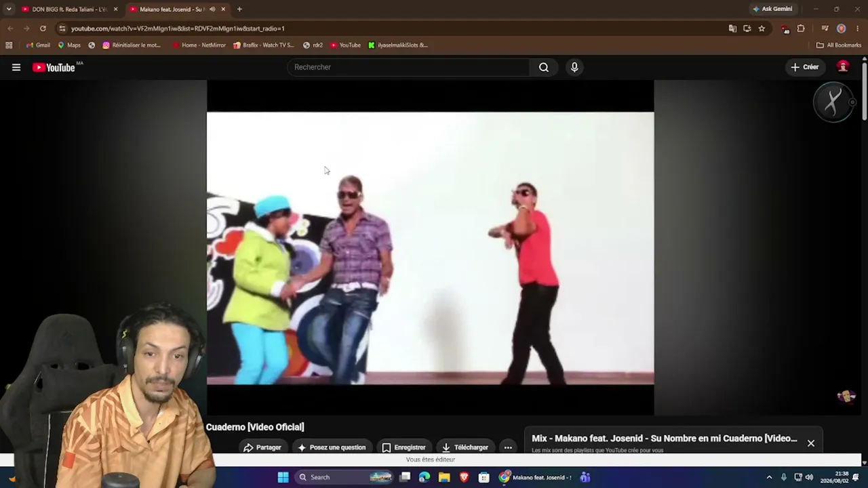Save video with the Enregistrer button
Viewport: 868px width, 488px height.
(x=403, y=447)
